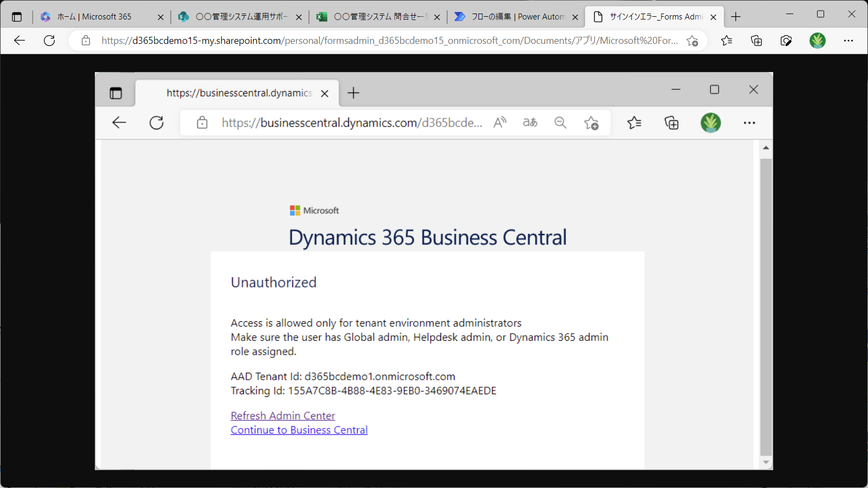Click the reload icon in the inner browser
Screen dimensions: 868x488
click(157, 122)
